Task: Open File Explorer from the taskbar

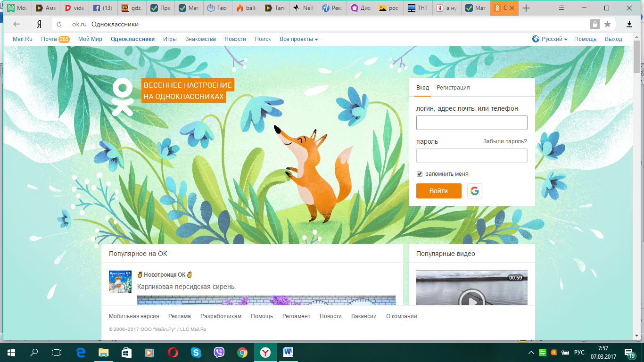Action: [104, 352]
